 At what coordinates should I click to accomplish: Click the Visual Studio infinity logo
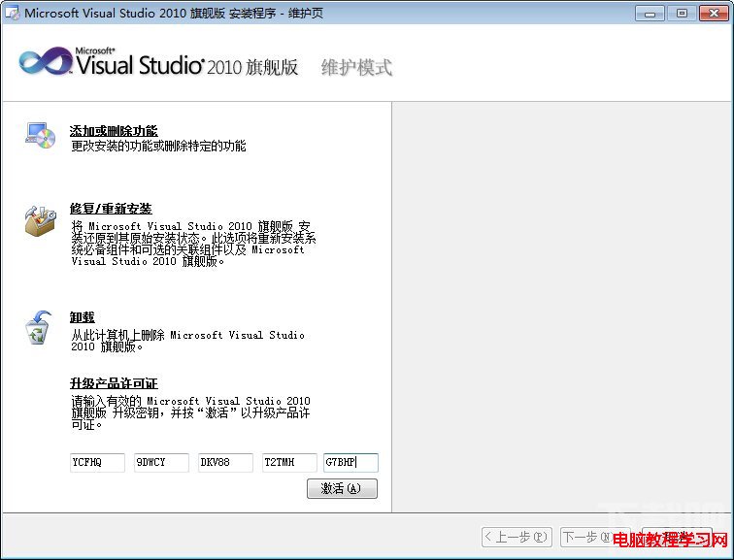click(46, 61)
